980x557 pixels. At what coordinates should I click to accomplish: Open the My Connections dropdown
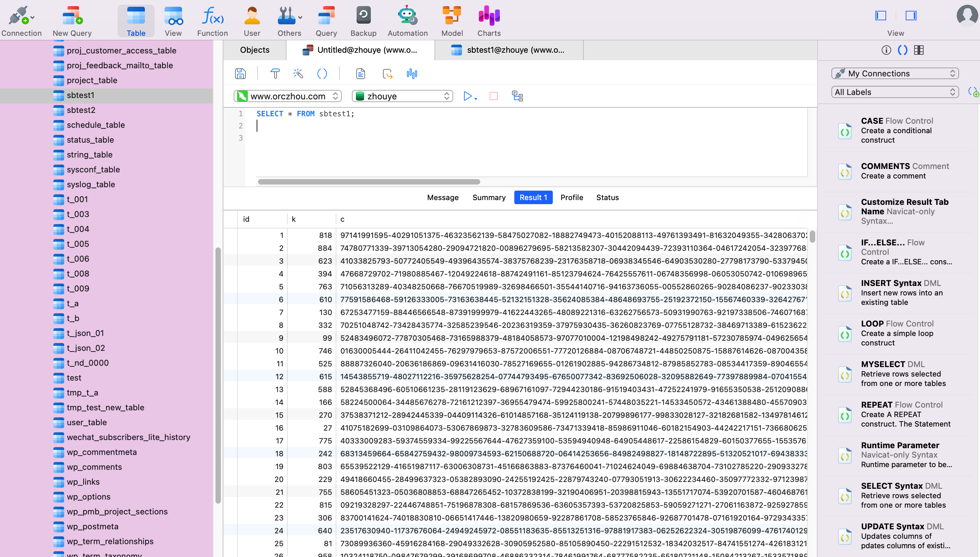(895, 73)
